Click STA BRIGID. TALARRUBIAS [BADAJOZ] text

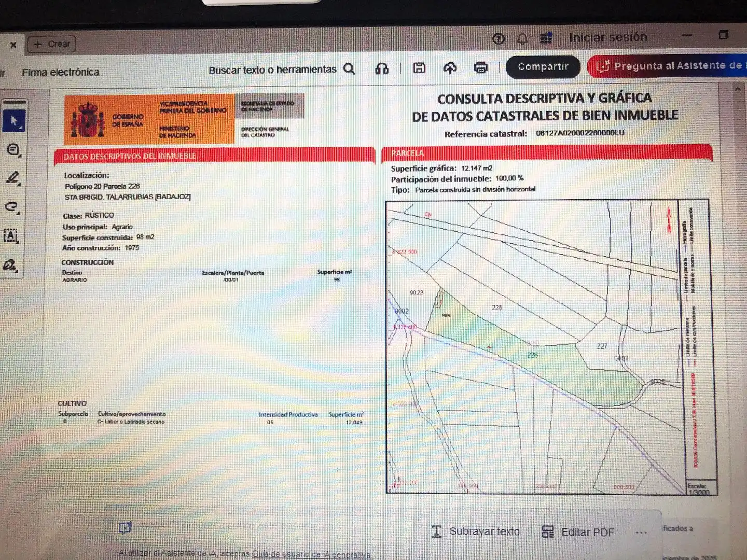click(x=128, y=197)
